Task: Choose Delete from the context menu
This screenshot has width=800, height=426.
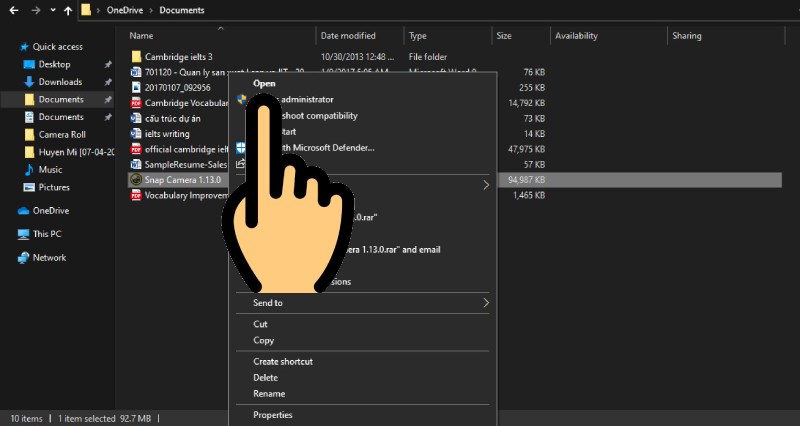Action: (x=265, y=377)
